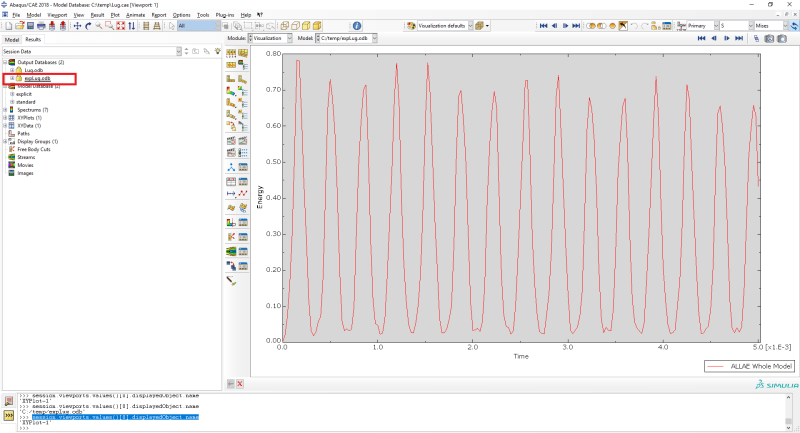The width and height of the screenshot is (800, 433).
Task: Step to next frame in top toolbar
Action: [565, 26]
